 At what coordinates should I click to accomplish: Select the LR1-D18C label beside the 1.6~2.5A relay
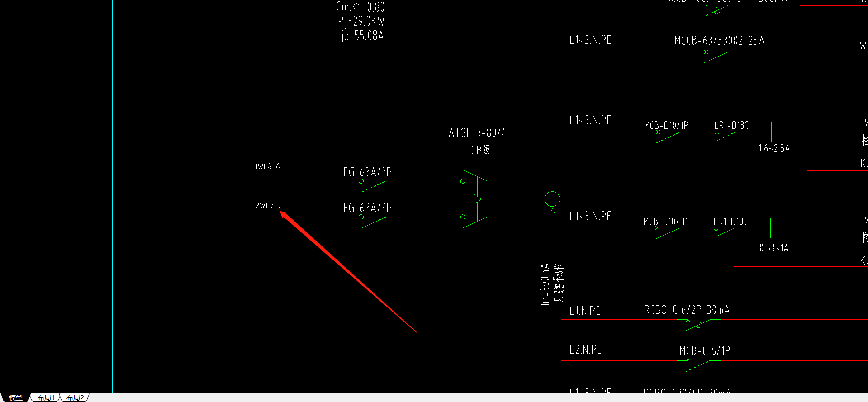[x=731, y=125]
